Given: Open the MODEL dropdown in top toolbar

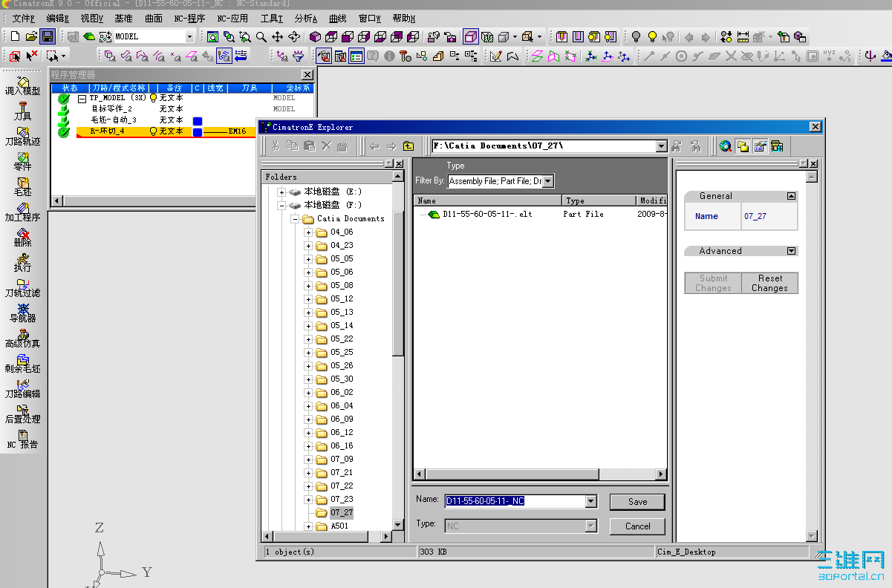Looking at the screenshot, I should coord(189,36).
